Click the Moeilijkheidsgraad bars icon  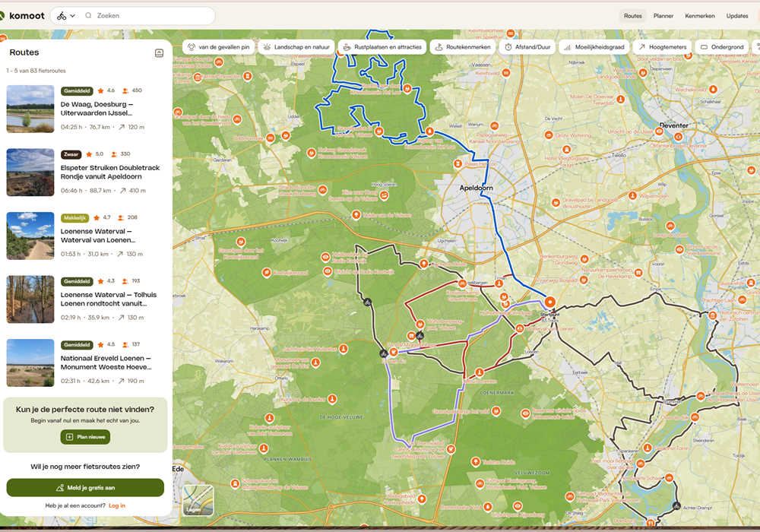click(567, 47)
